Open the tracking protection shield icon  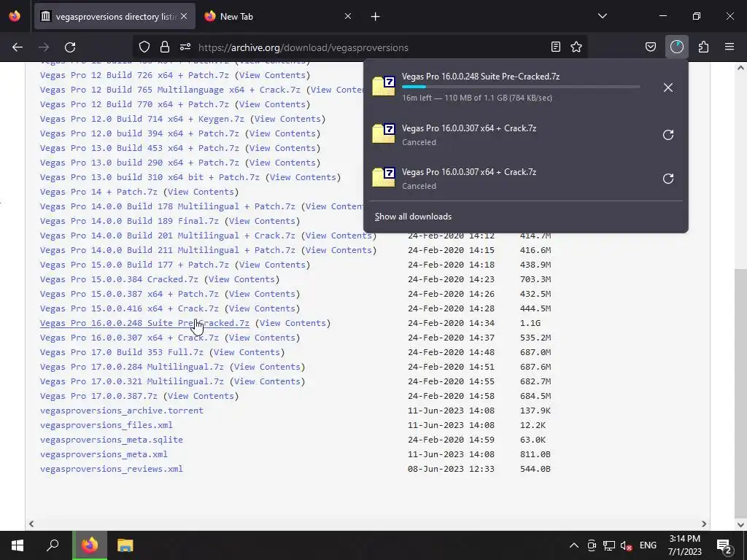144,47
